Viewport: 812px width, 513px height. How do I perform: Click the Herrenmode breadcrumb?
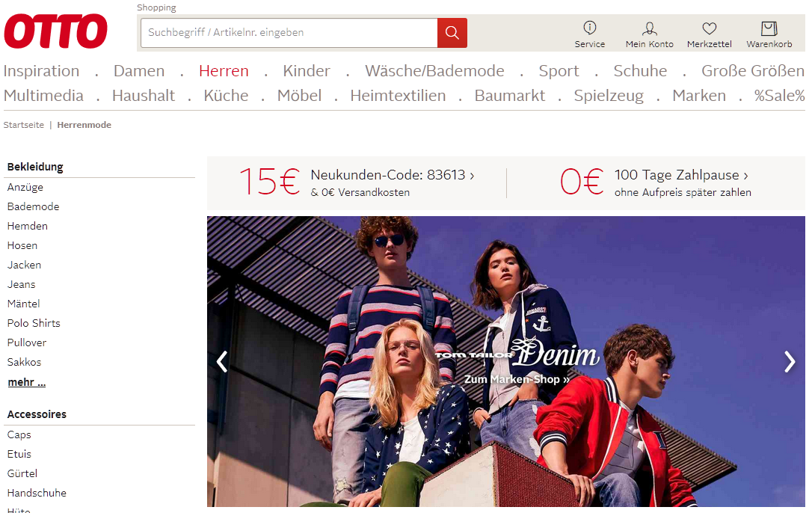click(84, 125)
